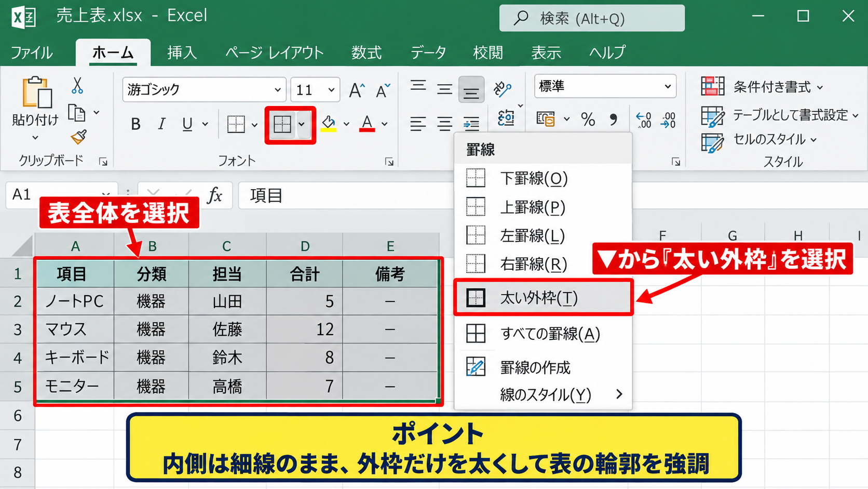
Task: Align text left
Action: tap(418, 124)
